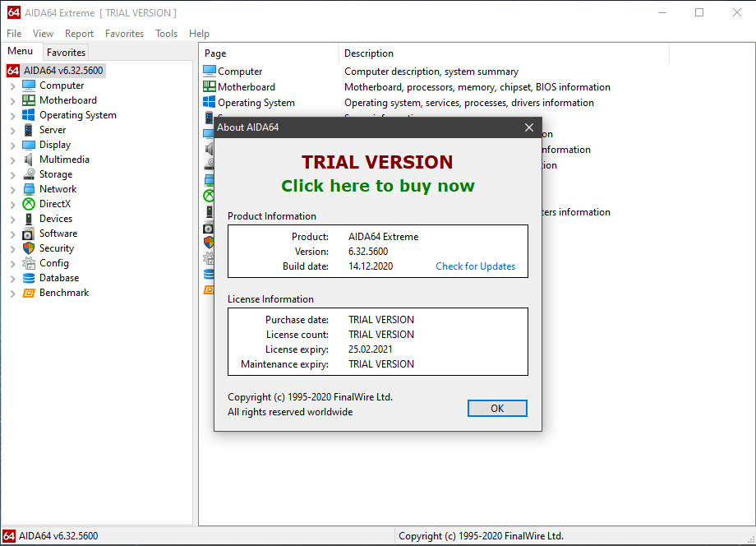Click the Network icon in the tree
The height and width of the screenshot is (546, 756).
(x=29, y=189)
